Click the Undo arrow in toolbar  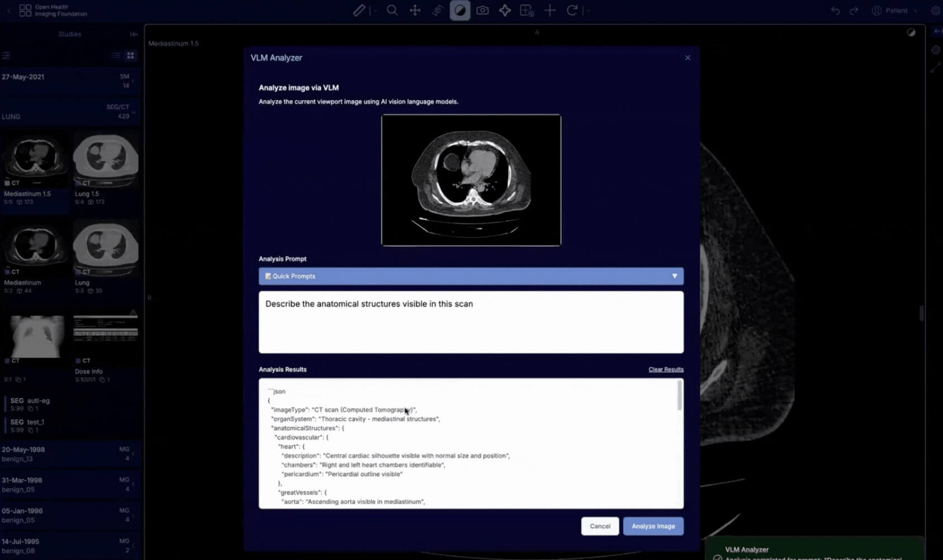835,11
